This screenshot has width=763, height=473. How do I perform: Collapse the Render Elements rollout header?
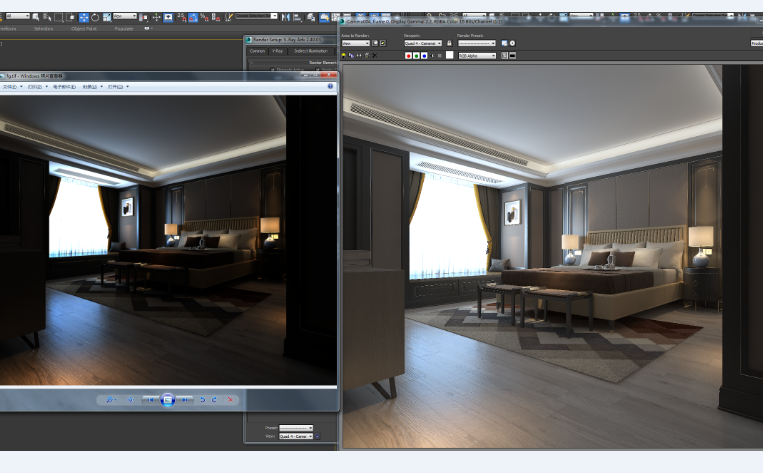[292, 62]
